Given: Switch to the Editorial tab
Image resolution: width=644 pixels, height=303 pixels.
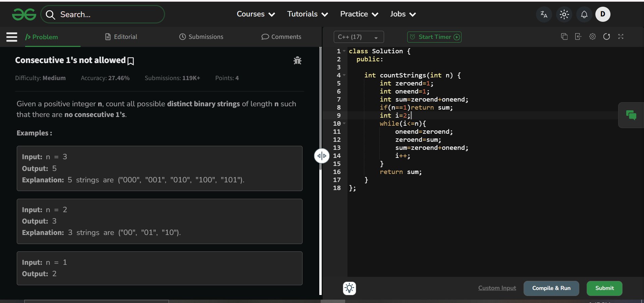Looking at the screenshot, I should [x=121, y=37].
